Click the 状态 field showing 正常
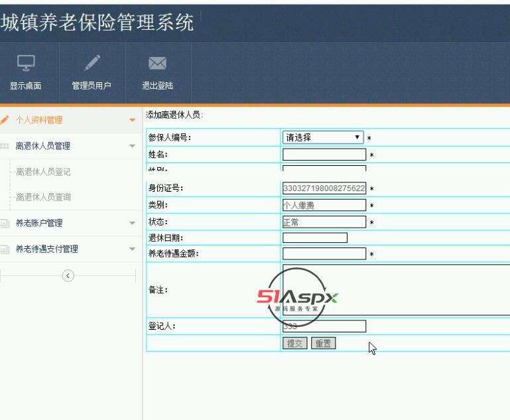The height and width of the screenshot is (420, 510). pyautogui.click(x=324, y=222)
